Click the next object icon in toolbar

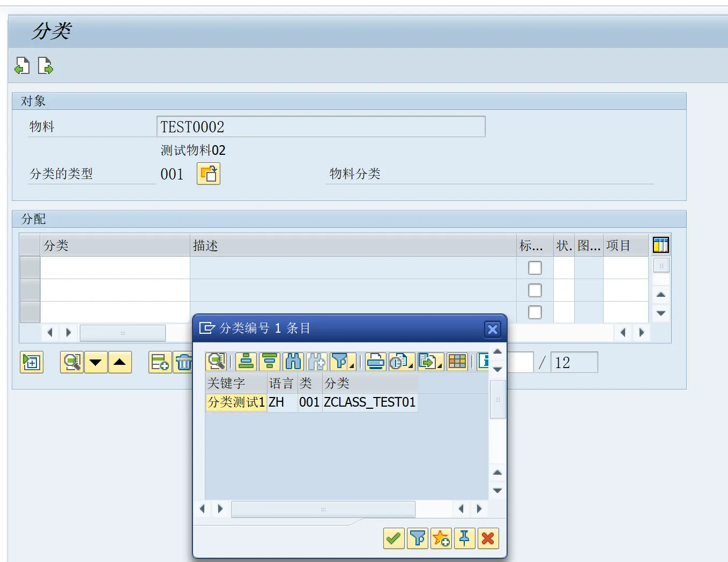tap(46, 66)
